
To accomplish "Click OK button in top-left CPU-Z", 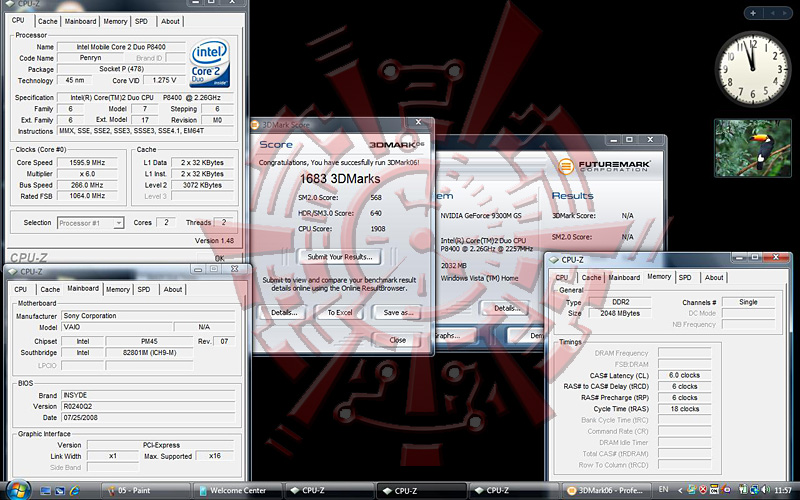I will tap(219, 258).
